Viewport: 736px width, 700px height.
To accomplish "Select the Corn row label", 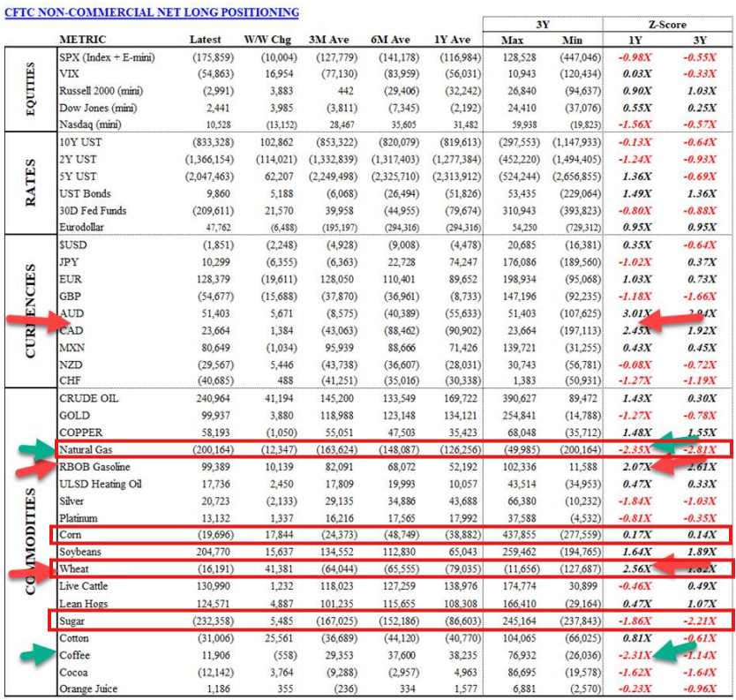I will 70,535.
